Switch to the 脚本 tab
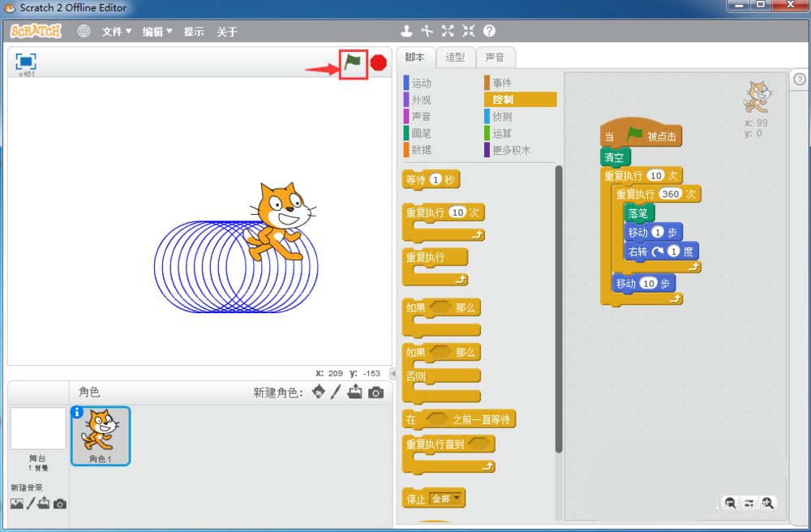The width and height of the screenshot is (811, 532). 414,58
